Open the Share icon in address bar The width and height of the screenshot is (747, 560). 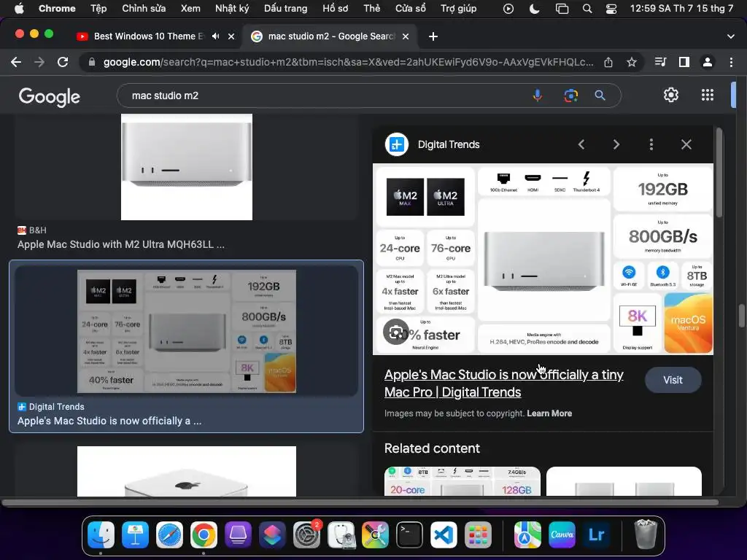coord(608,63)
